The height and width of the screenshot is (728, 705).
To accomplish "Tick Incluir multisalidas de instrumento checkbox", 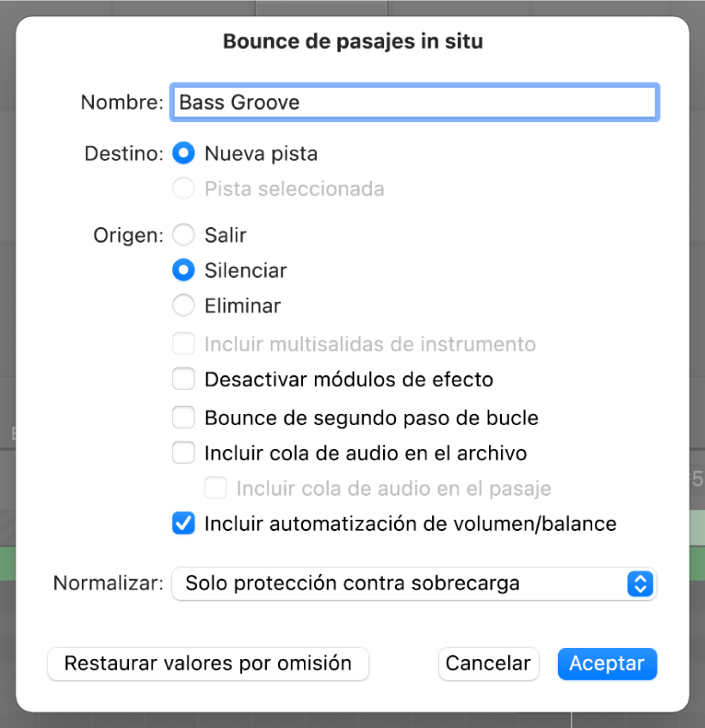I will pos(183,345).
